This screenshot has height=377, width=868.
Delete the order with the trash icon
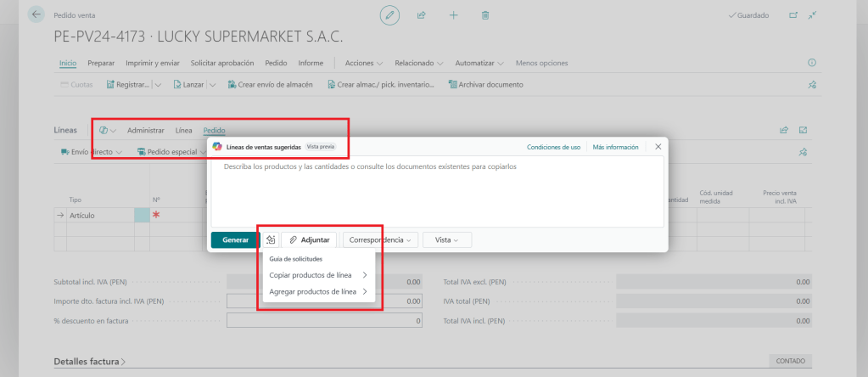click(x=485, y=15)
